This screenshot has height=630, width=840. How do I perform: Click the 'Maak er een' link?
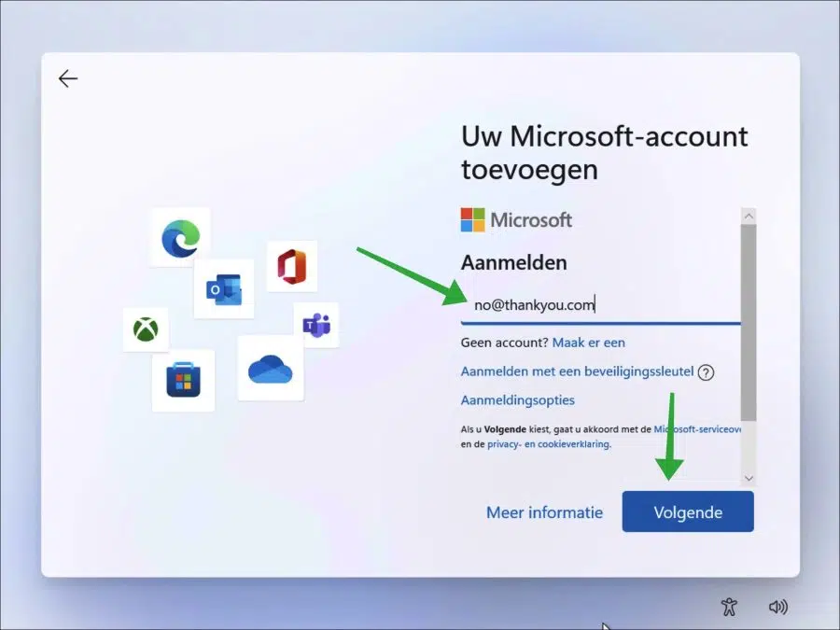click(588, 343)
